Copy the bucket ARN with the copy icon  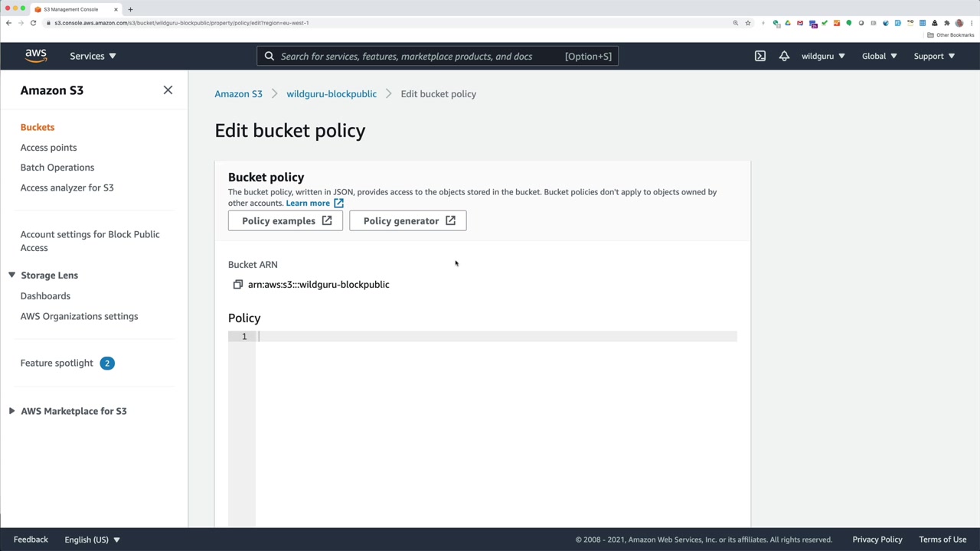pos(237,285)
